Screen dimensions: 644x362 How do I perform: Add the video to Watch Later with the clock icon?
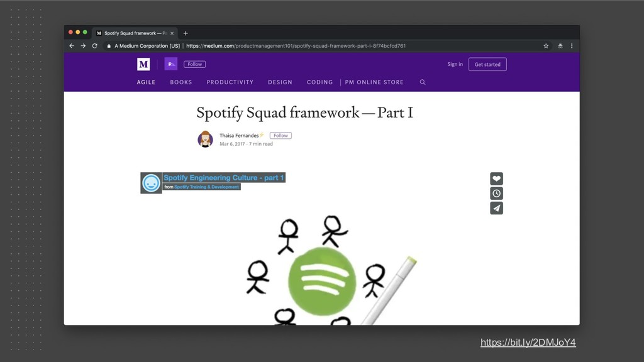click(497, 194)
